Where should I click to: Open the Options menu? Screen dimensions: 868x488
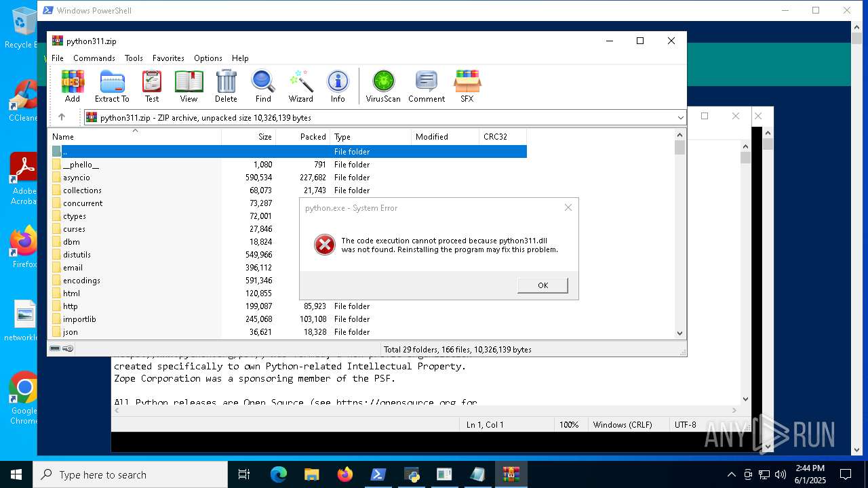[x=208, y=58]
